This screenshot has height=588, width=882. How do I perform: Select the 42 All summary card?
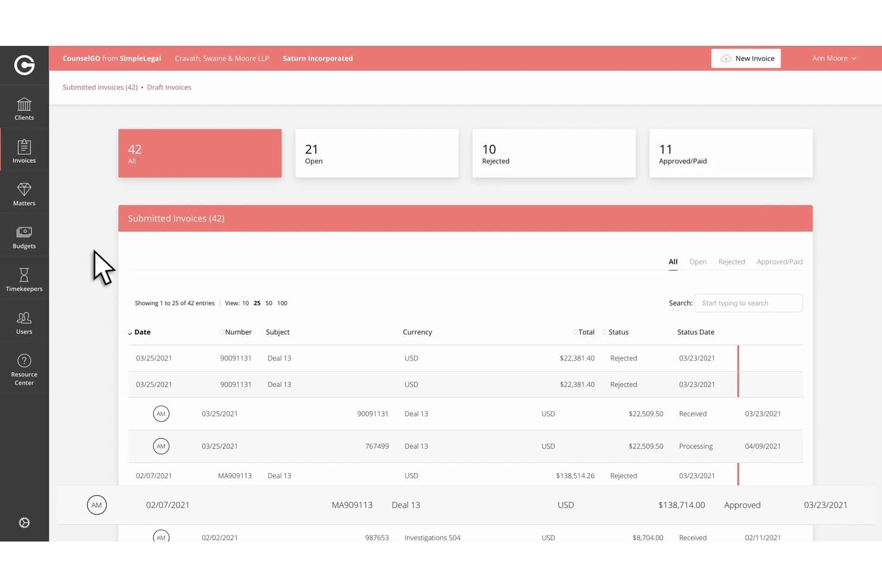200,153
